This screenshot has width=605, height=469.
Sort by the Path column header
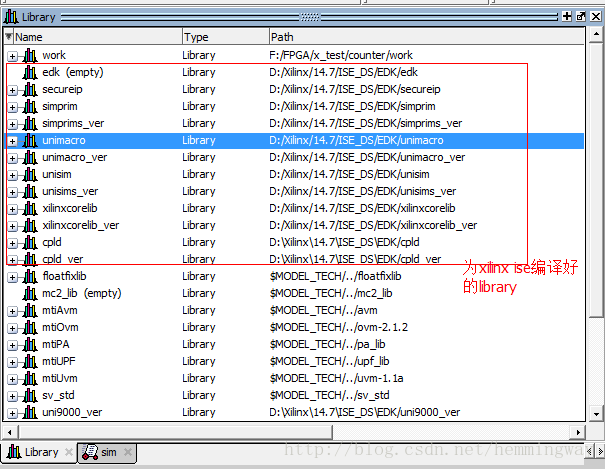426,37
